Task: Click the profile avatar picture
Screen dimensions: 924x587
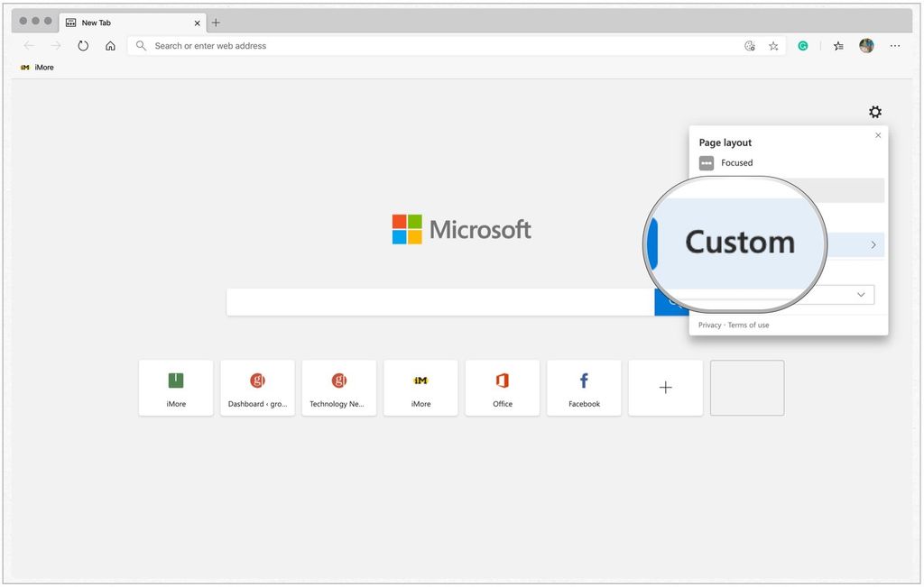Action: 866,45
